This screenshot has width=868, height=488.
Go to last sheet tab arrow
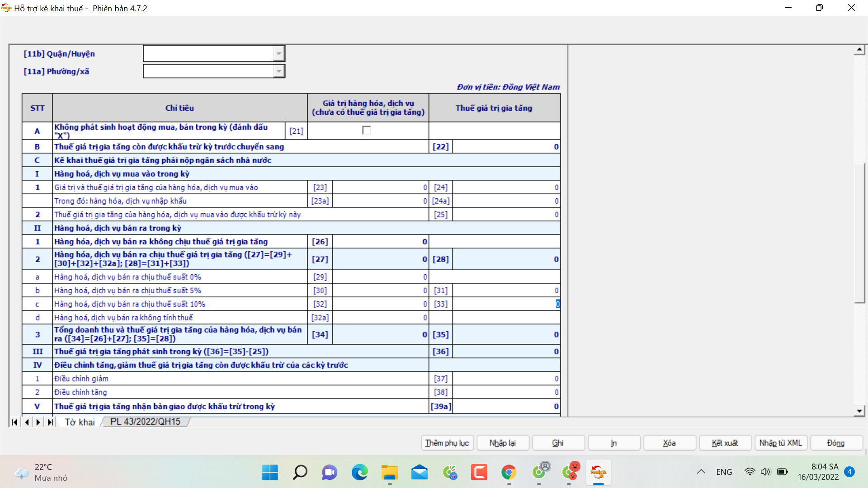click(50, 422)
